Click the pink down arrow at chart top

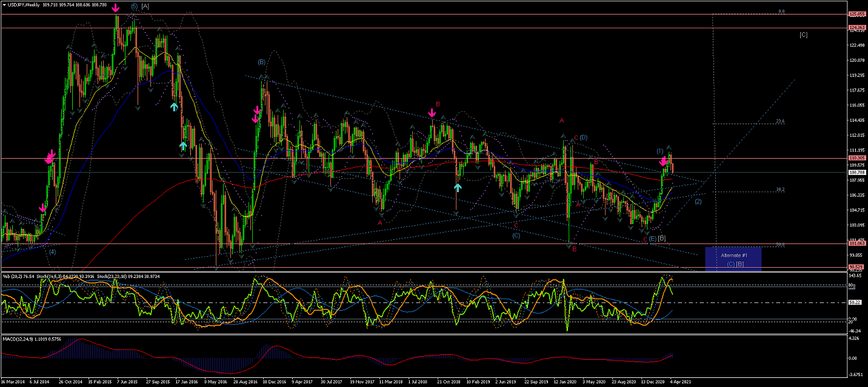pyautogui.click(x=116, y=8)
